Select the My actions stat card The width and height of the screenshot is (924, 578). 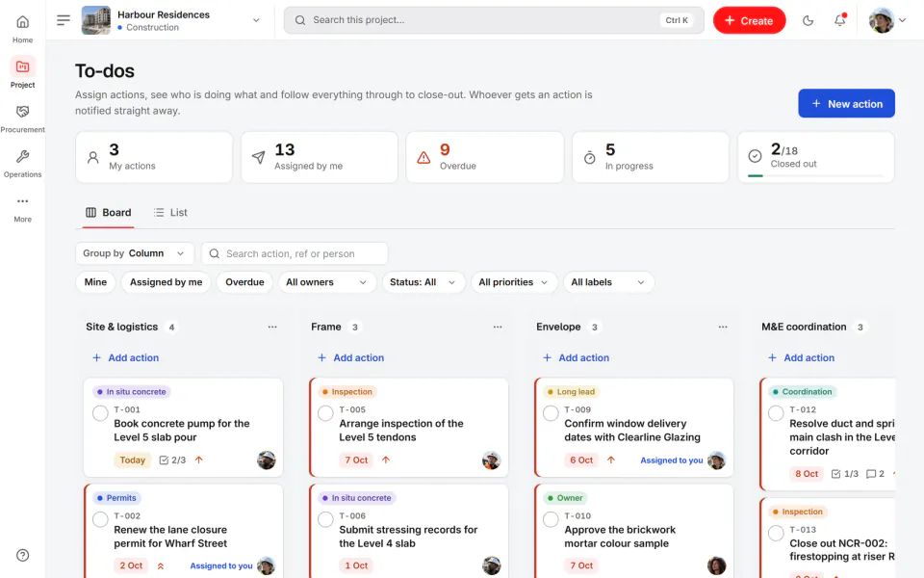click(154, 157)
